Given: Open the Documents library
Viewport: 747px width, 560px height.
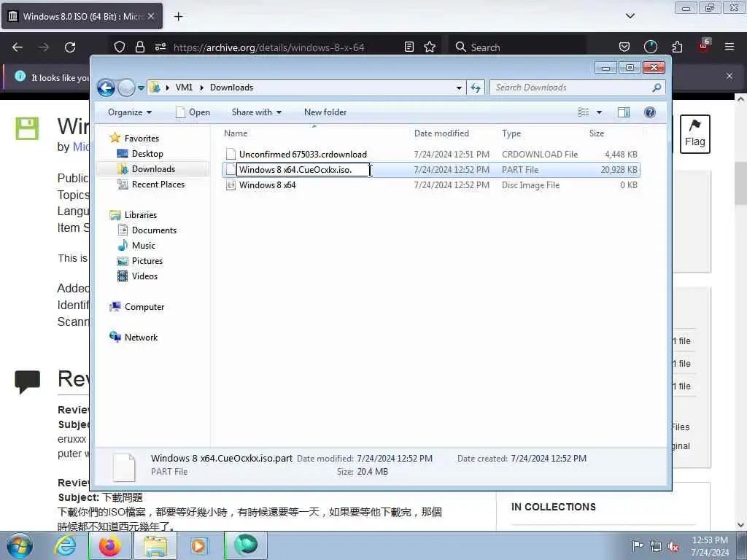Looking at the screenshot, I should (x=154, y=230).
